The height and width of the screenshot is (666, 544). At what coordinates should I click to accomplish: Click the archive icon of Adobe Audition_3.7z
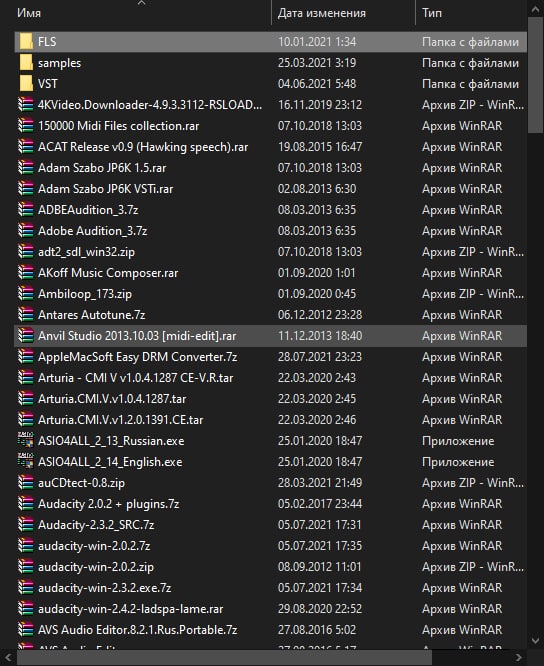pyautogui.click(x=25, y=231)
